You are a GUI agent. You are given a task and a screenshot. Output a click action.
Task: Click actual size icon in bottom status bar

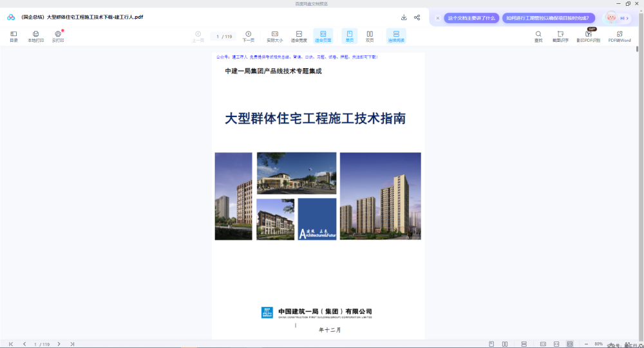(543, 344)
